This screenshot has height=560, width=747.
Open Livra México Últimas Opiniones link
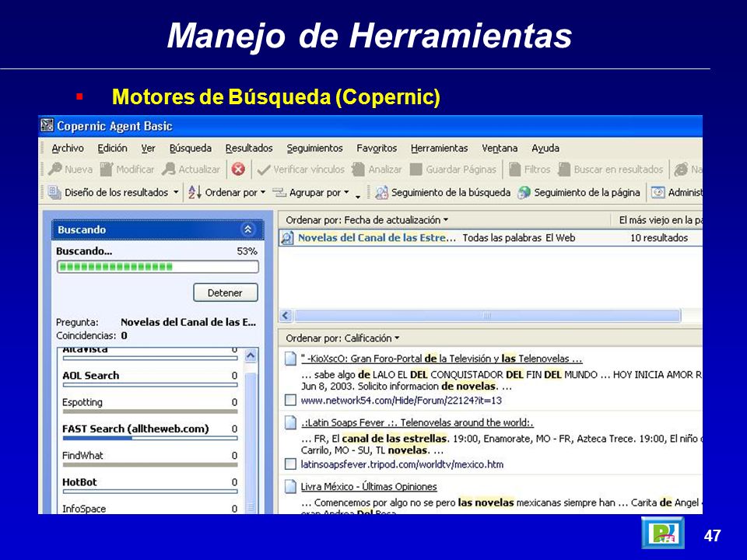(369, 486)
